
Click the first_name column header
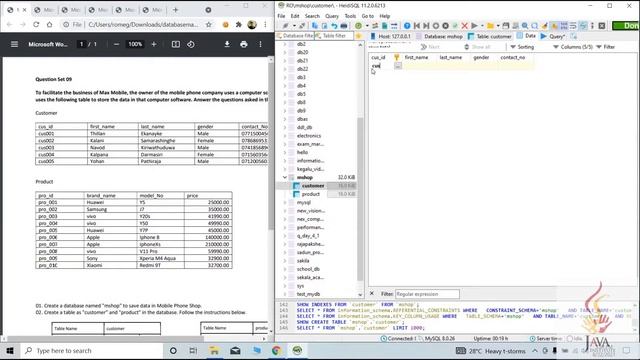click(416, 58)
